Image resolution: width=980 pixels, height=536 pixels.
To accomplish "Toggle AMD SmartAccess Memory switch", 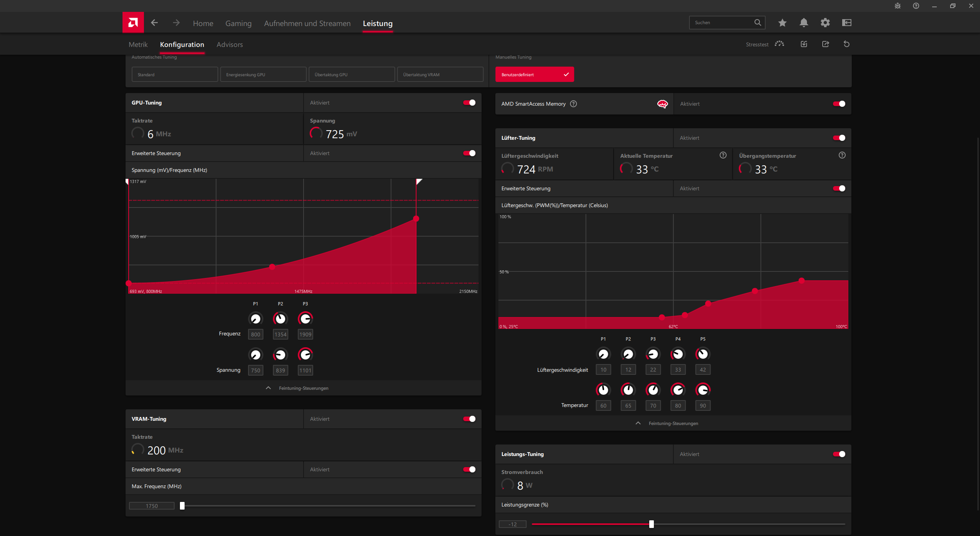I will tap(839, 104).
